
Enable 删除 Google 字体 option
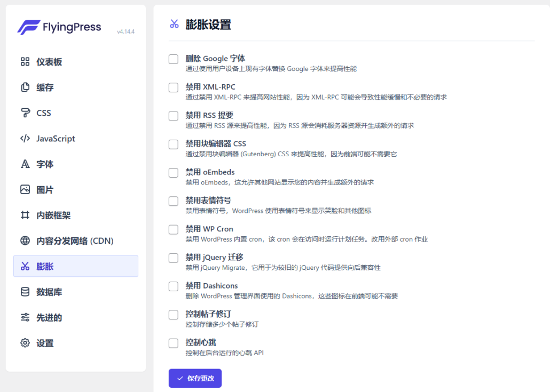click(x=173, y=59)
